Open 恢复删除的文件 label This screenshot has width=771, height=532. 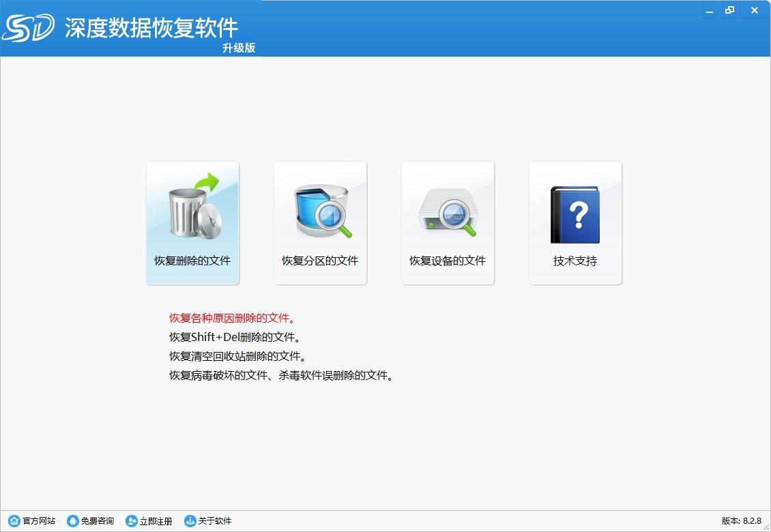192,261
